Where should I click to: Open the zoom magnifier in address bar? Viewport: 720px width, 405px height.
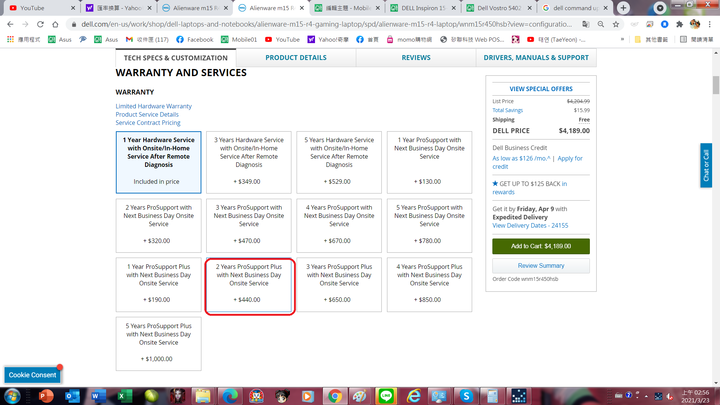[601, 24]
